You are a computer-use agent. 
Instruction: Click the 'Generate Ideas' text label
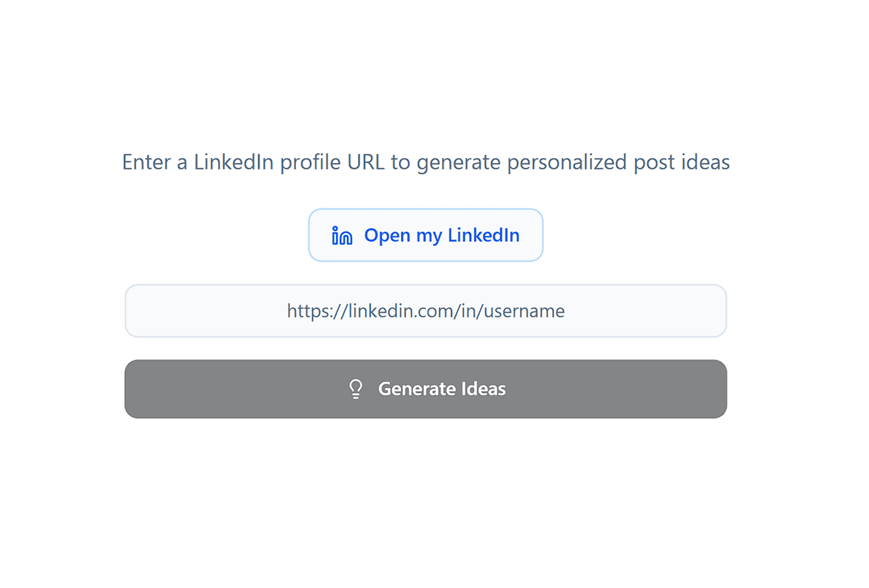tap(442, 389)
